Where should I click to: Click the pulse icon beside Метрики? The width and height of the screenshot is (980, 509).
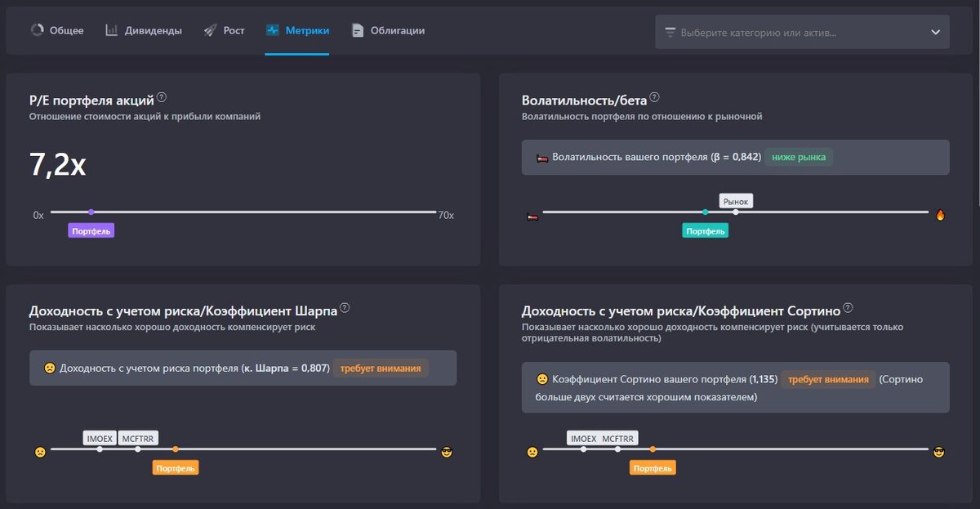(x=273, y=30)
